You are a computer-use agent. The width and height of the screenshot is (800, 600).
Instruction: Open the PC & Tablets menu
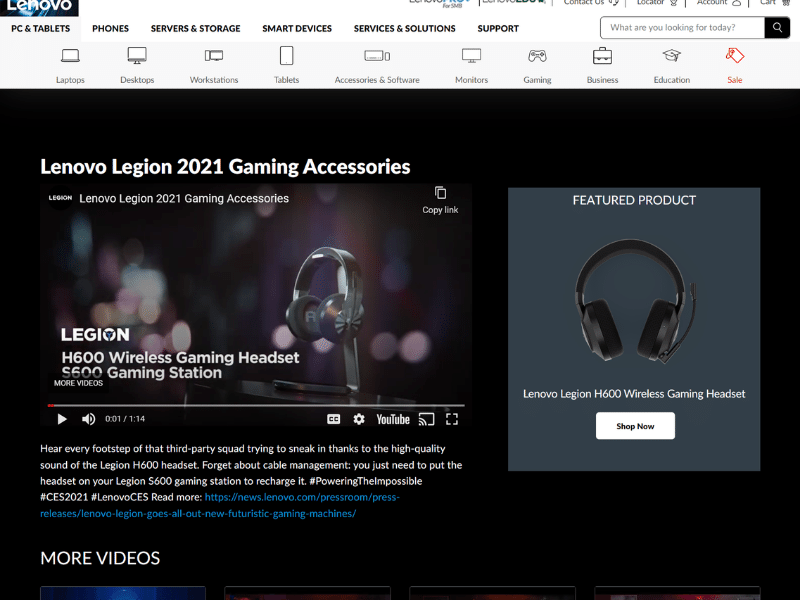40,29
